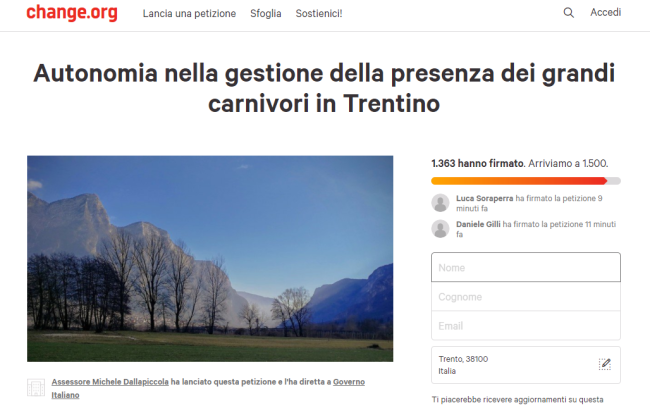The width and height of the screenshot is (650, 408).
Task: Click the building icon beside petition author
Action: (x=36, y=387)
